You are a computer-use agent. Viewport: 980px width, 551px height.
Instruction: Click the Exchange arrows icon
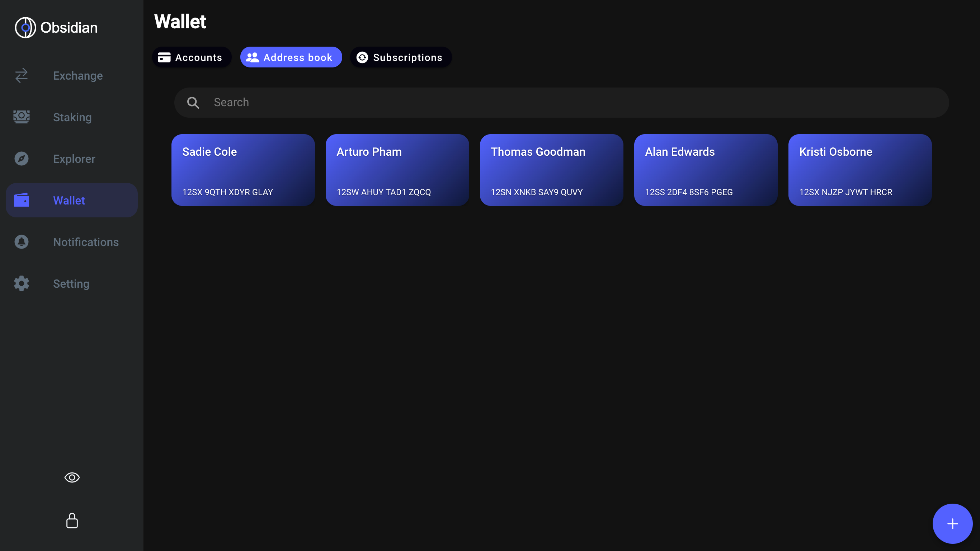(22, 75)
